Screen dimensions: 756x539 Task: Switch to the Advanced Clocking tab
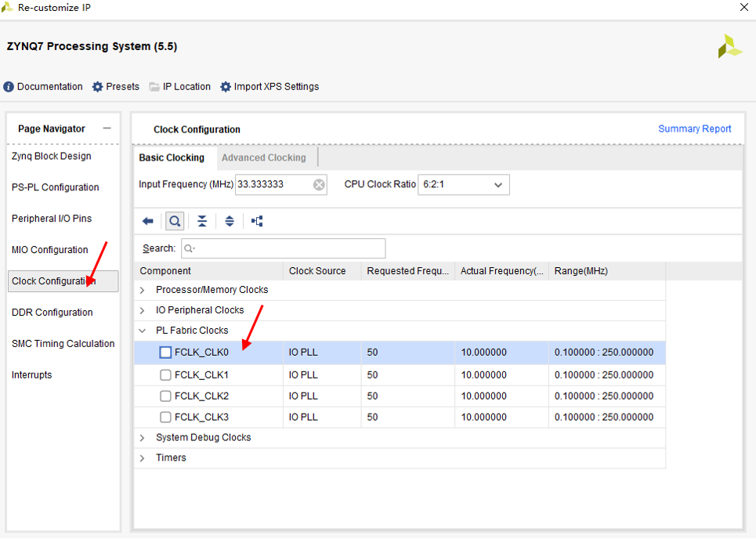[264, 157]
